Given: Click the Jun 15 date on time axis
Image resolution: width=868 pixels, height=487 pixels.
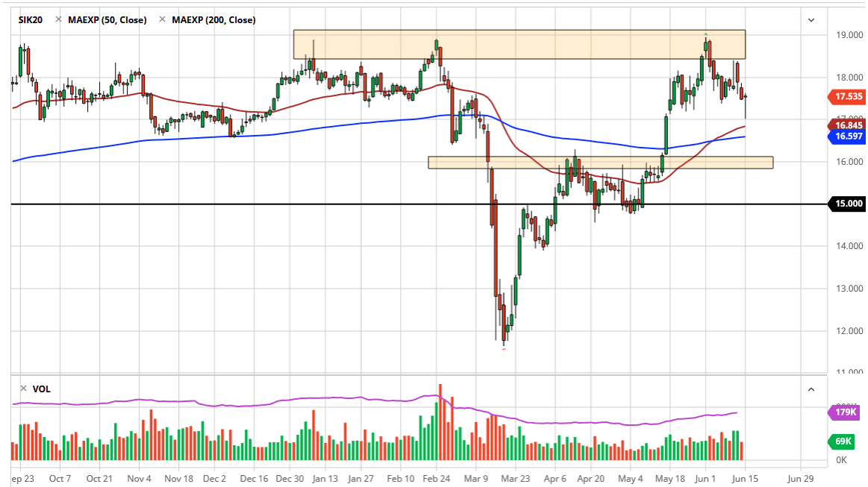Looking at the screenshot, I should coord(747,478).
